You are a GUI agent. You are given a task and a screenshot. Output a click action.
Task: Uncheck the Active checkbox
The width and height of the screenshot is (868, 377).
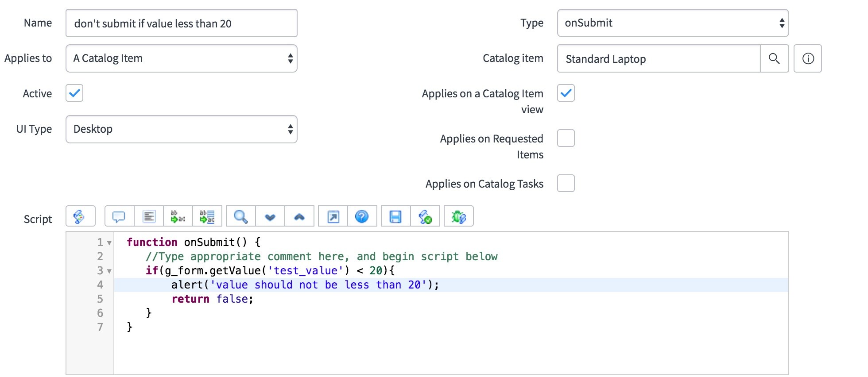(x=74, y=93)
